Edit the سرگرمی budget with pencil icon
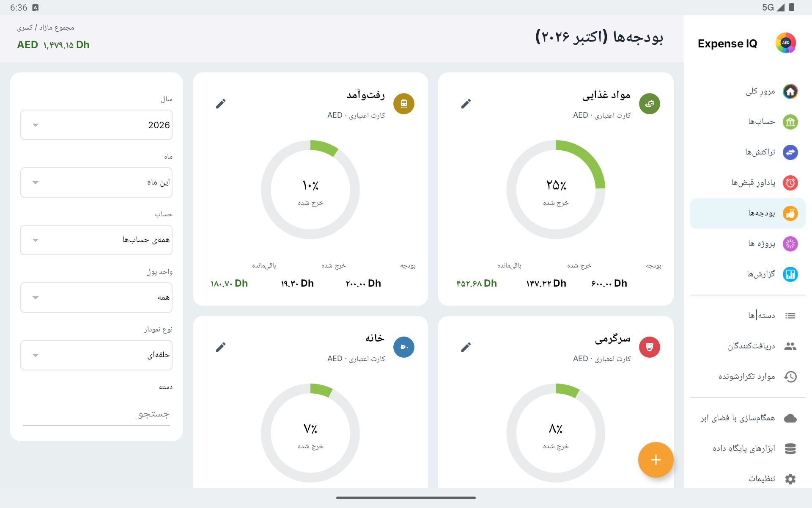 pos(466,347)
